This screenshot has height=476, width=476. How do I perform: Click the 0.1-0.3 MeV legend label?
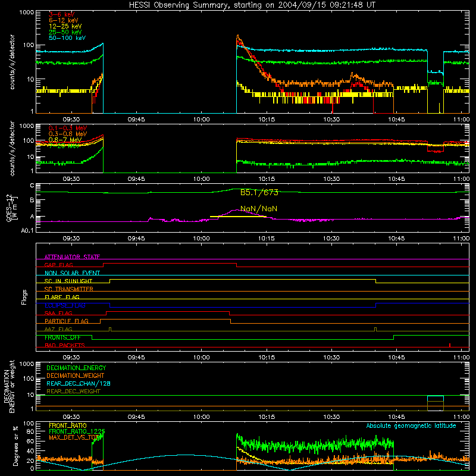[68, 128]
